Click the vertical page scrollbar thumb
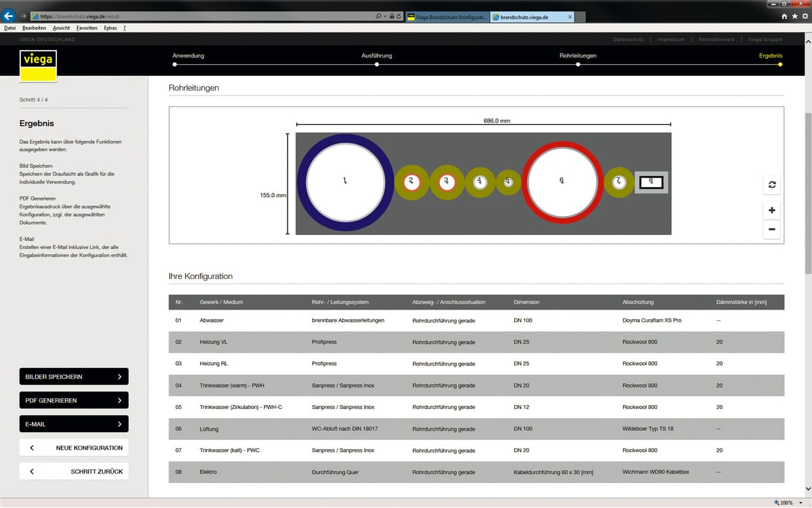 807,193
